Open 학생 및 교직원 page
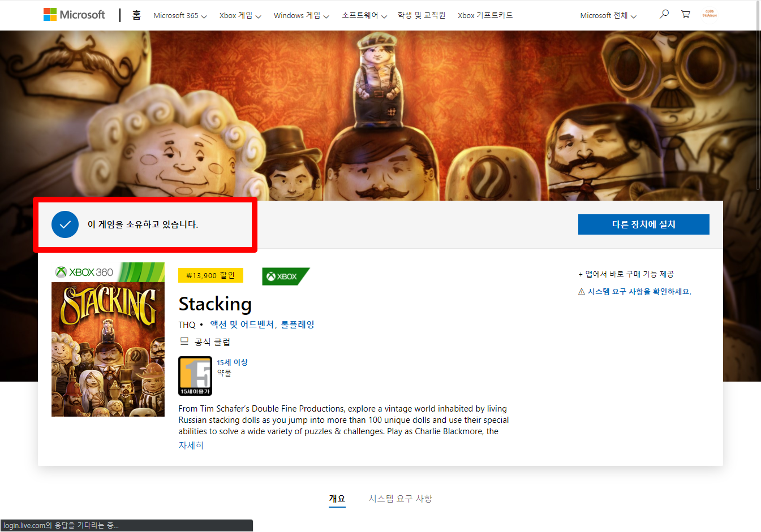Image resolution: width=761 pixels, height=532 pixels. pyautogui.click(x=422, y=15)
